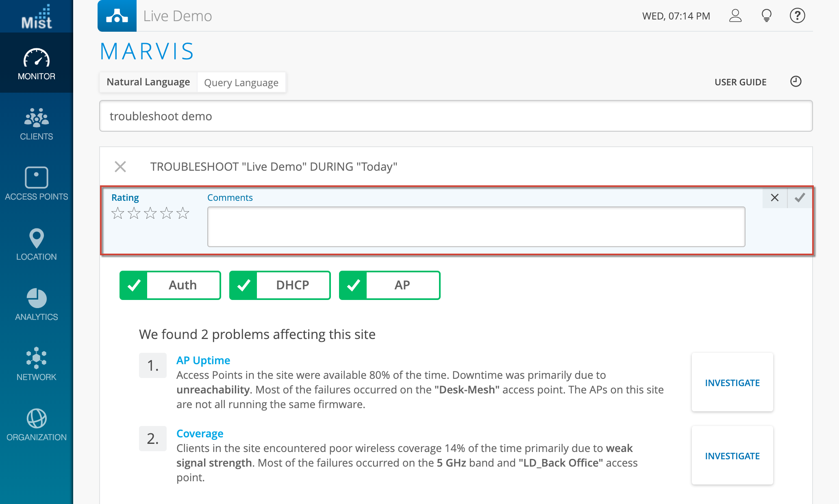Open Access Points from the sidebar
The height and width of the screenshot is (504, 839).
(36, 184)
